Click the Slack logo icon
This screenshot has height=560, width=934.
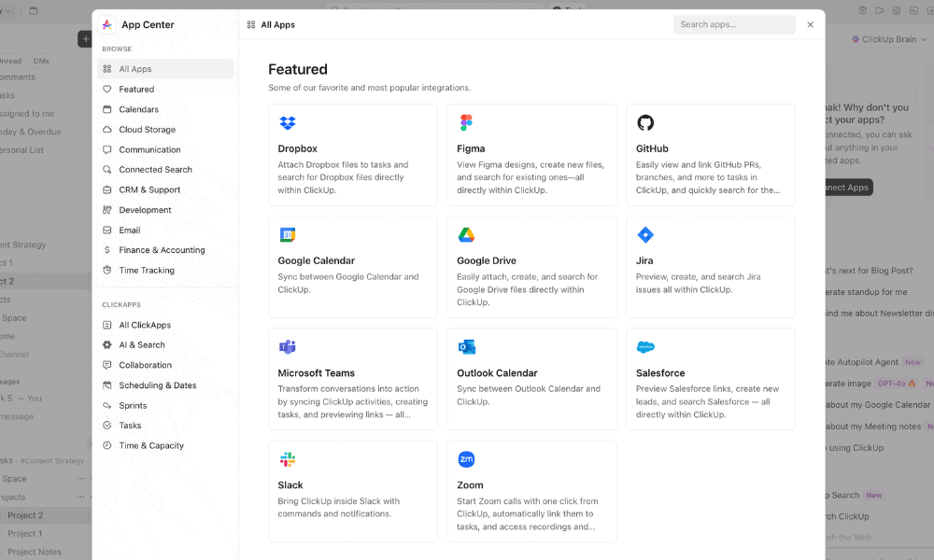pyautogui.click(x=288, y=459)
